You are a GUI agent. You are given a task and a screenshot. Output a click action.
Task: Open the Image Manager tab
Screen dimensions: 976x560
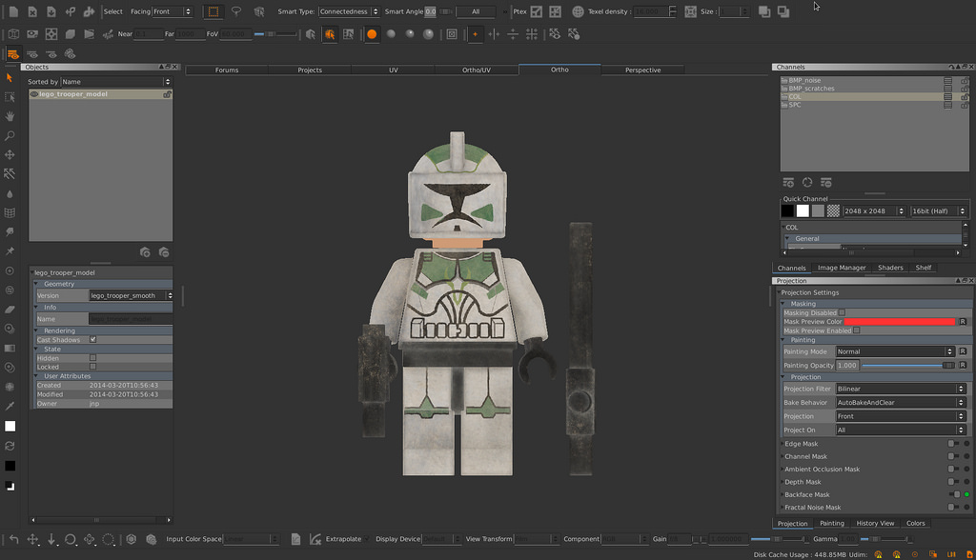tap(842, 268)
